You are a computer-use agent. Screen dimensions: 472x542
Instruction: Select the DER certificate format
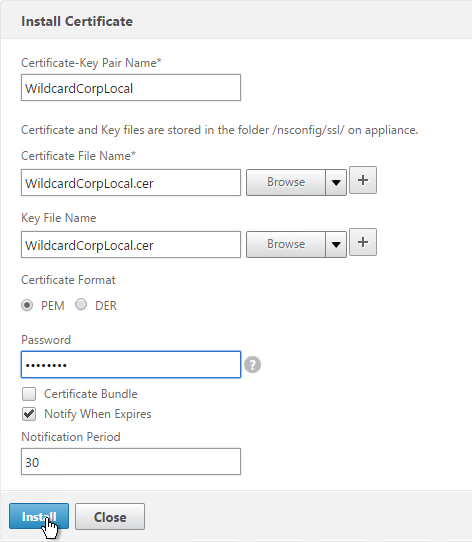(x=81, y=305)
